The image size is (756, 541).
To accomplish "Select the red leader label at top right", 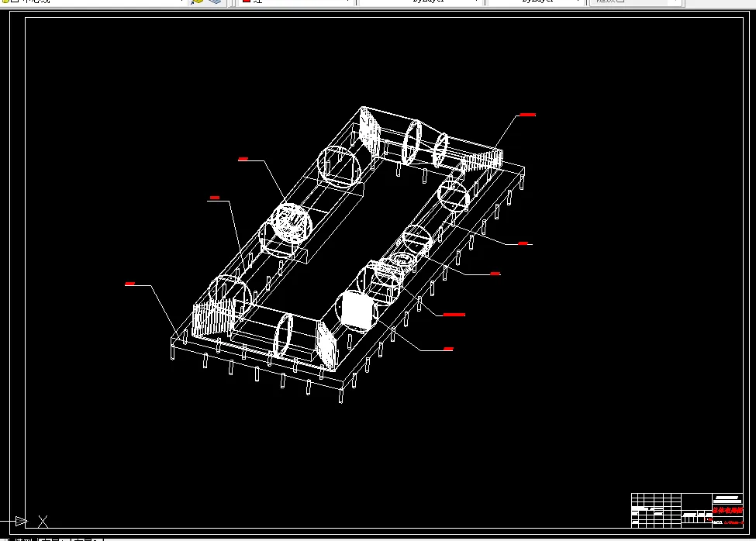I will click(x=527, y=115).
